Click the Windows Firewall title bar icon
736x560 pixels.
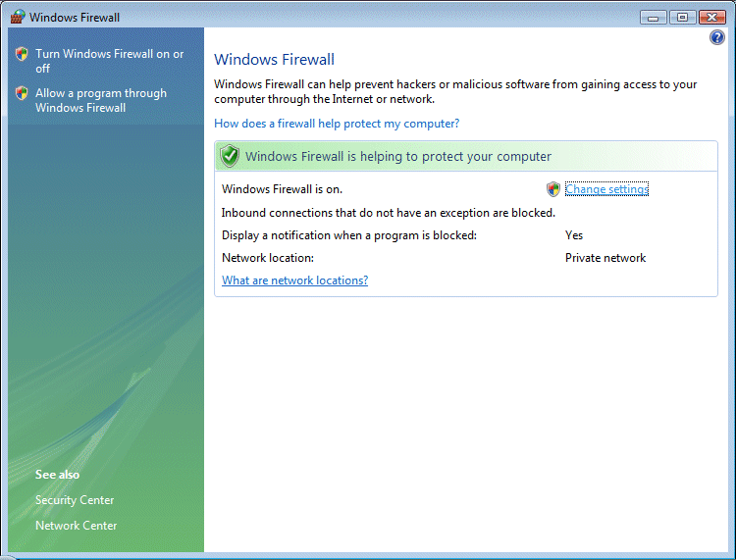tap(18, 17)
